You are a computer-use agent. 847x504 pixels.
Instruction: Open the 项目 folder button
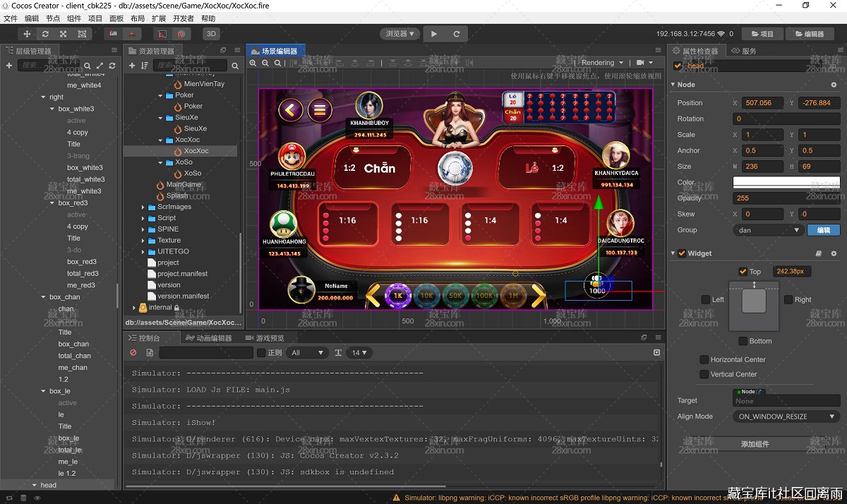coord(762,33)
